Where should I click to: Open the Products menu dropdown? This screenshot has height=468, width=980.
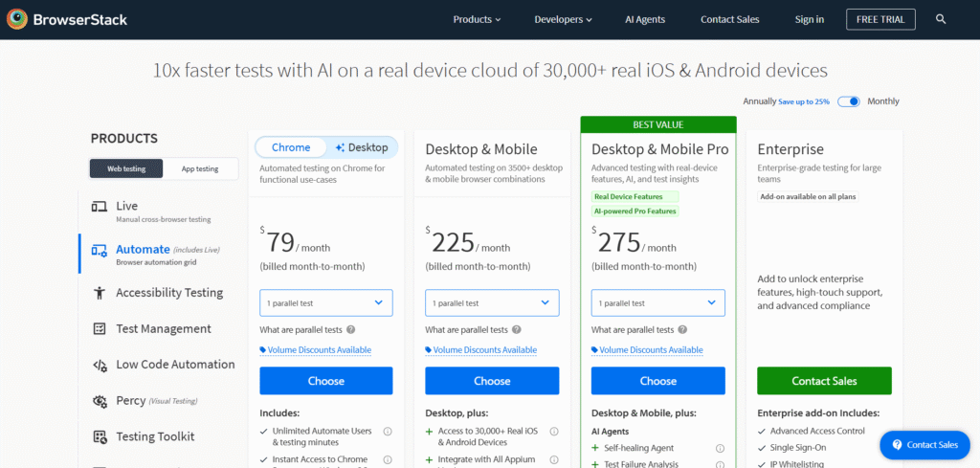(477, 19)
